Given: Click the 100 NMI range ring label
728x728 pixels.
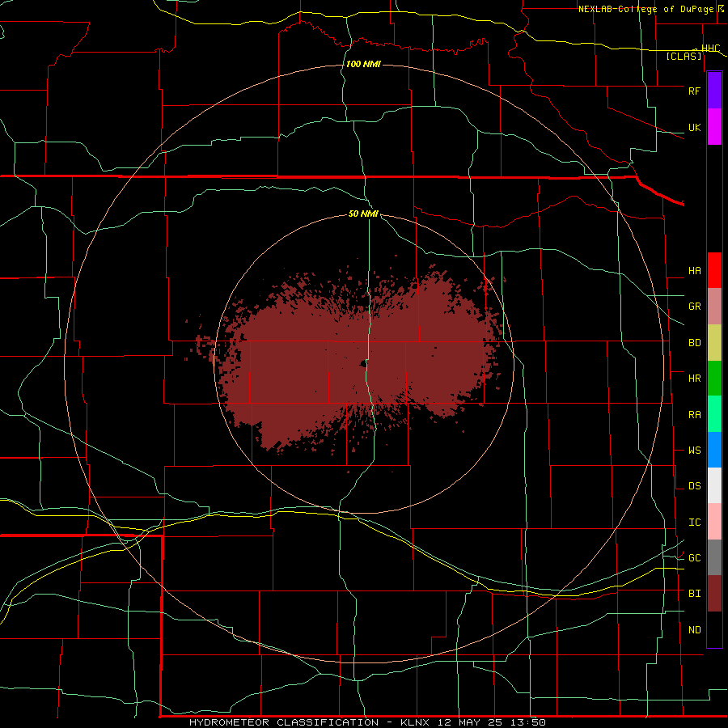Looking at the screenshot, I should point(363,64).
